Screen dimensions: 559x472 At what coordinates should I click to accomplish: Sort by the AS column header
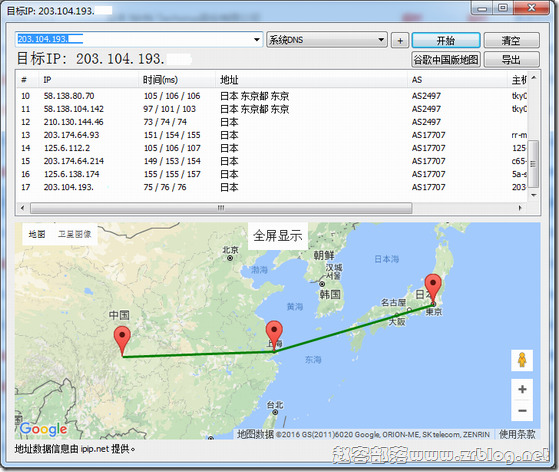point(457,80)
